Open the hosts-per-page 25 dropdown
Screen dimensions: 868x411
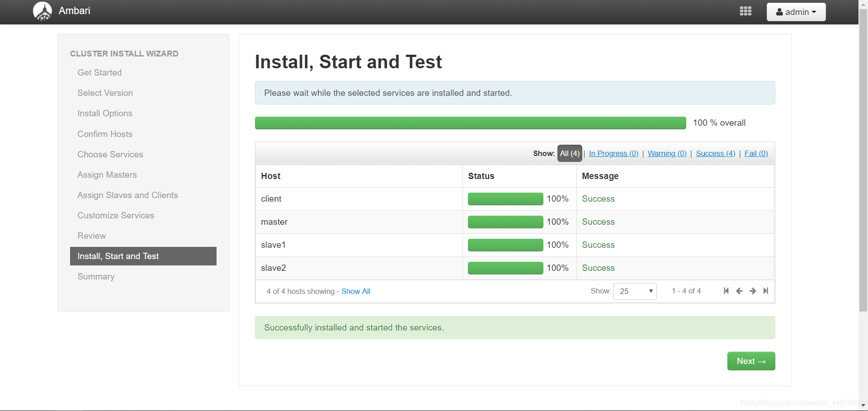point(635,291)
